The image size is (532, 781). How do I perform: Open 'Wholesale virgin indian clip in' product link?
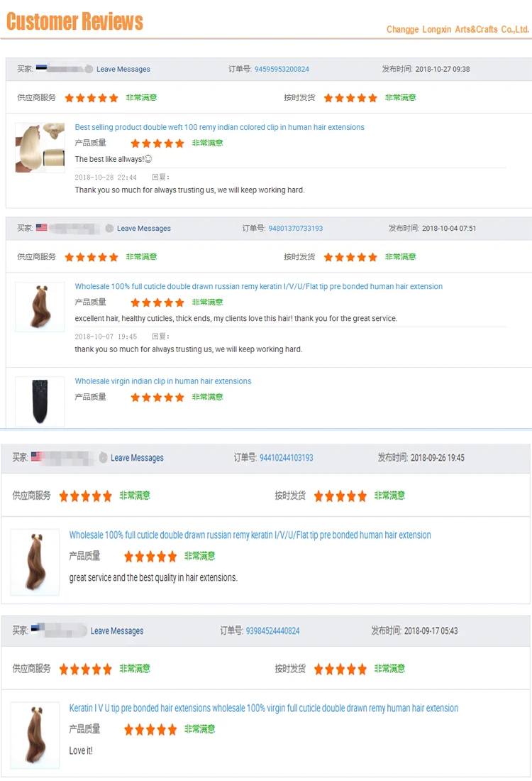click(162, 381)
